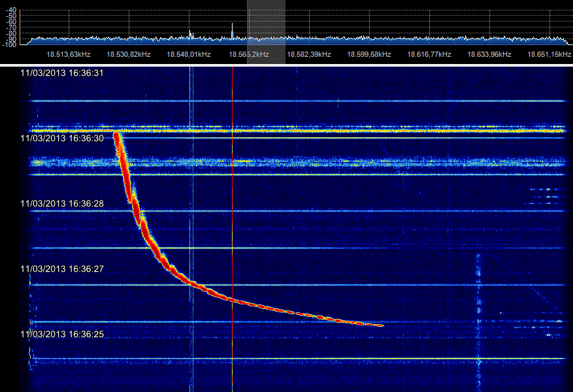The height and width of the screenshot is (392, 573).
Task: Click the -100 dB scale label
Action: click(9, 44)
